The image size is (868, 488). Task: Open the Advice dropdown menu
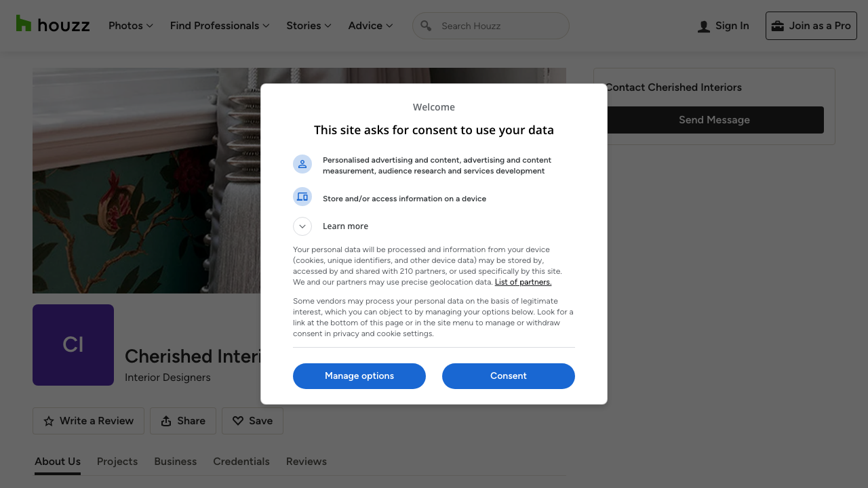tap(370, 26)
